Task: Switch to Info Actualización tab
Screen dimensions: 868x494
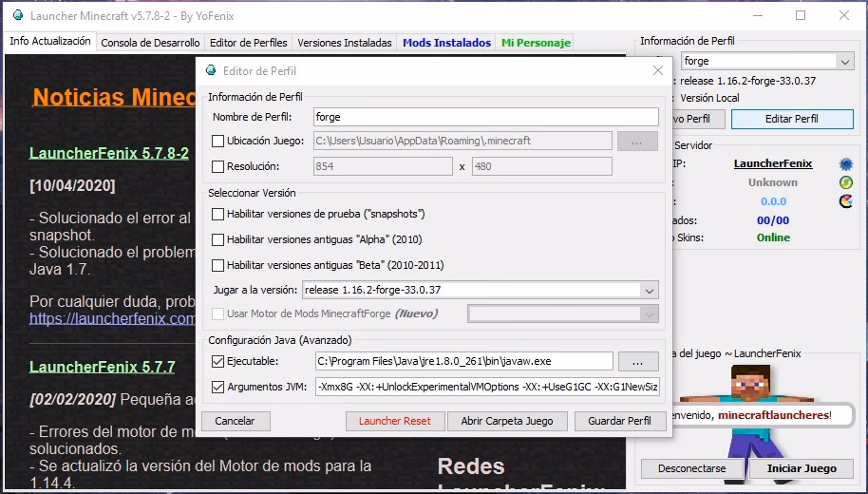Action: pos(49,42)
